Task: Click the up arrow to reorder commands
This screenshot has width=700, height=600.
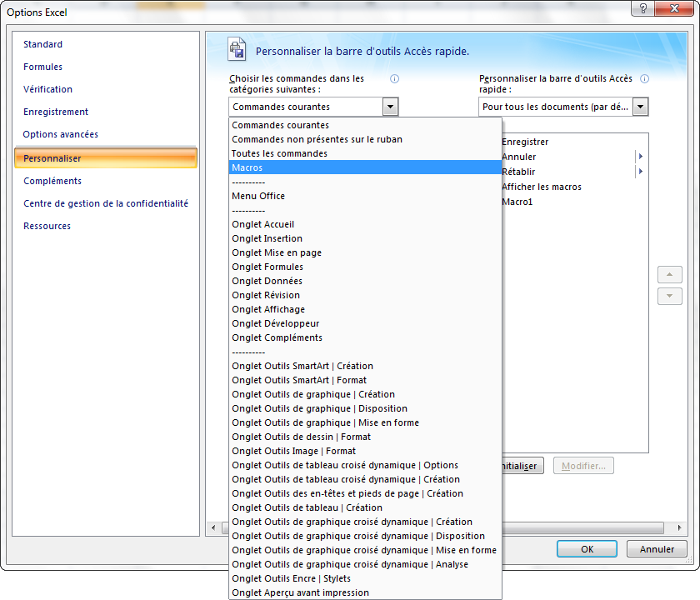Action: 669,274
